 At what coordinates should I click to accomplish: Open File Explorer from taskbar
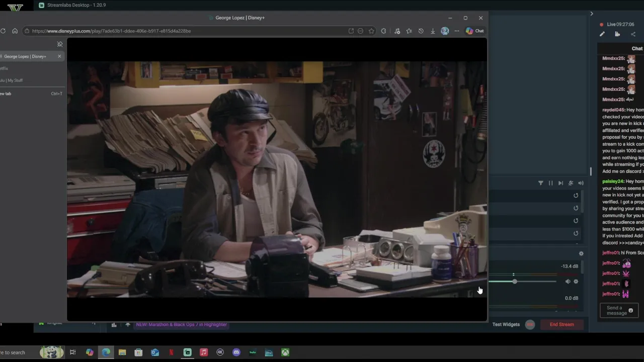122,352
